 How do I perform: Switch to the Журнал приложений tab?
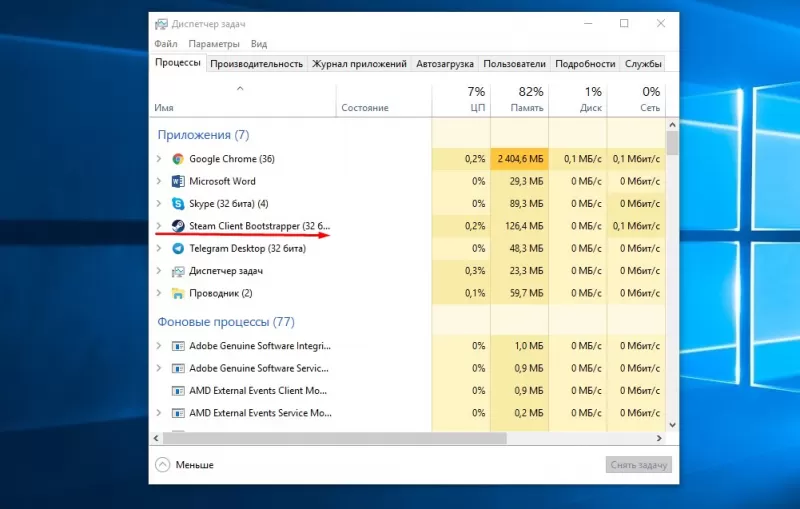359,64
